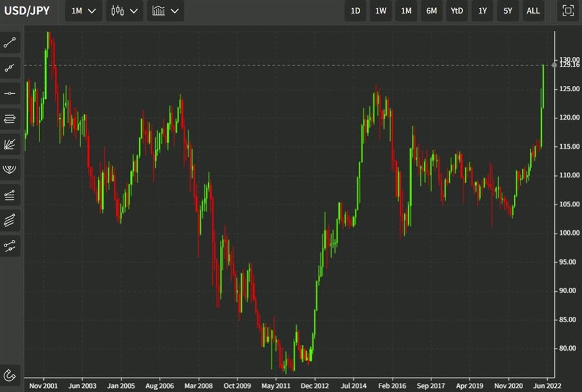
Task: Toggle the magnet snap mode
Action: (10, 375)
